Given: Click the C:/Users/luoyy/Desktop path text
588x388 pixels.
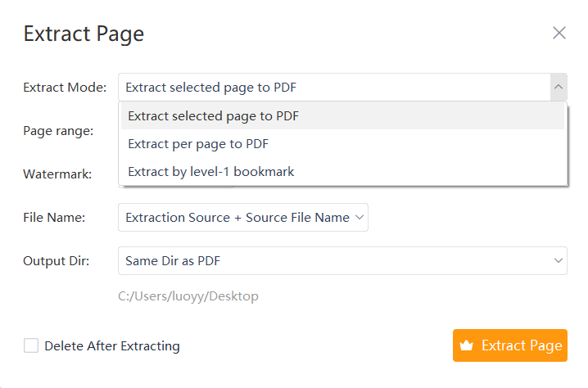Looking at the screenshot, I should point(188,296).
